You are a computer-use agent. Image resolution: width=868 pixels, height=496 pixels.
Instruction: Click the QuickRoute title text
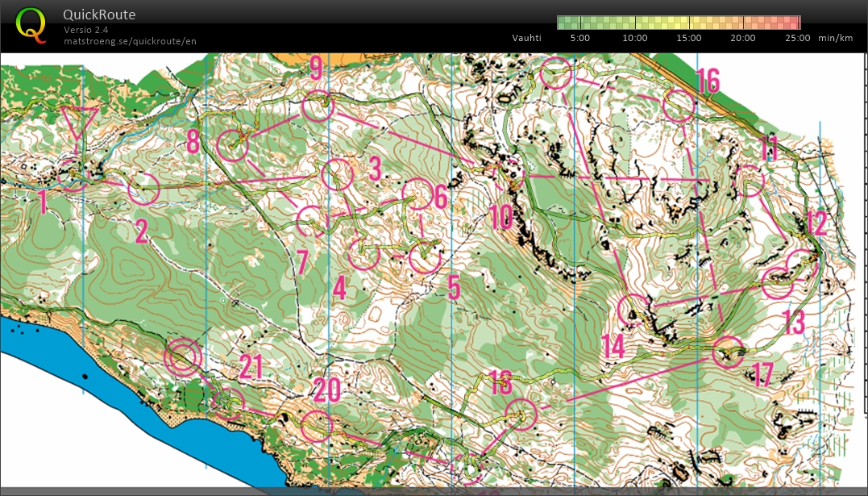(x=99, y=15)
